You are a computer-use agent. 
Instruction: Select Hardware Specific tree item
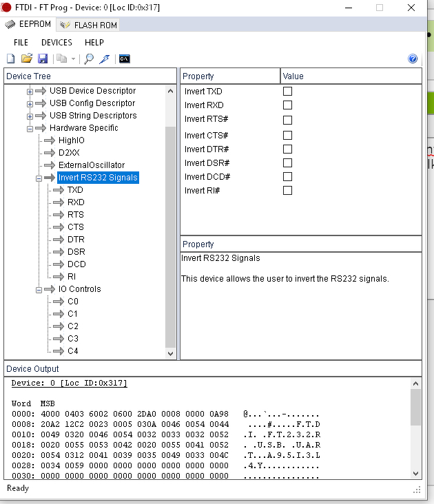[84, 128]
